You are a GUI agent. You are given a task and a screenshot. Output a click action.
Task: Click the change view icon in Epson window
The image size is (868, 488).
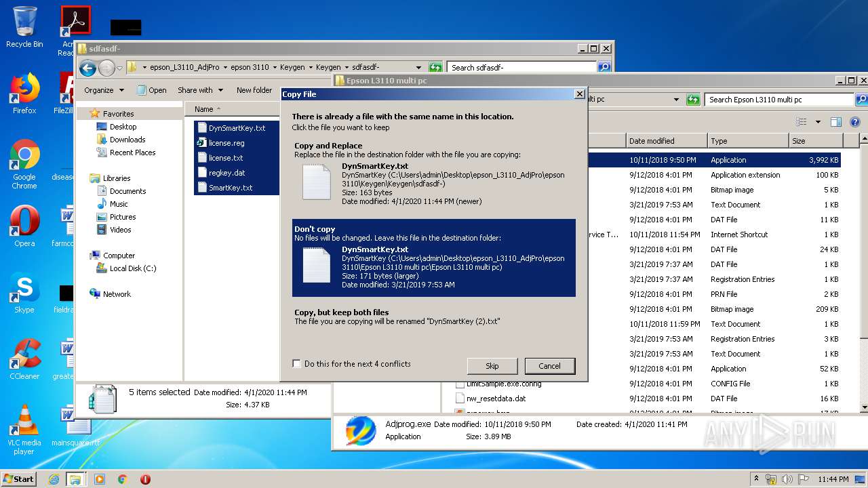tap(802, 122)
